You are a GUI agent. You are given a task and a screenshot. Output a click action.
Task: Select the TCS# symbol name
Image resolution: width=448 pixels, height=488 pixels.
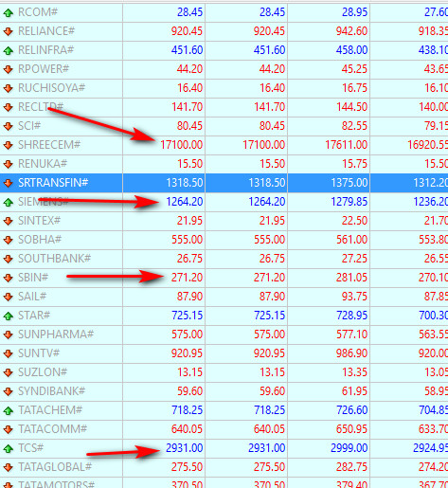31,448
